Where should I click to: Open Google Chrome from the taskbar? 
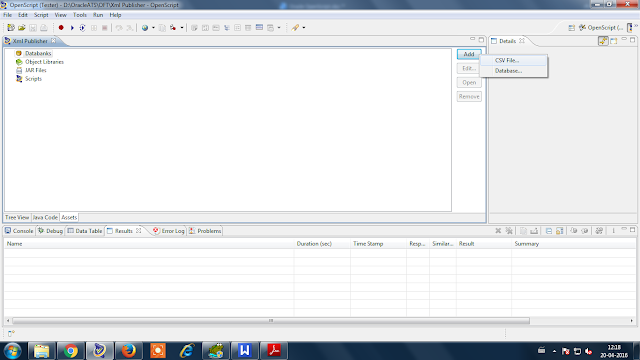pos(71,351)
